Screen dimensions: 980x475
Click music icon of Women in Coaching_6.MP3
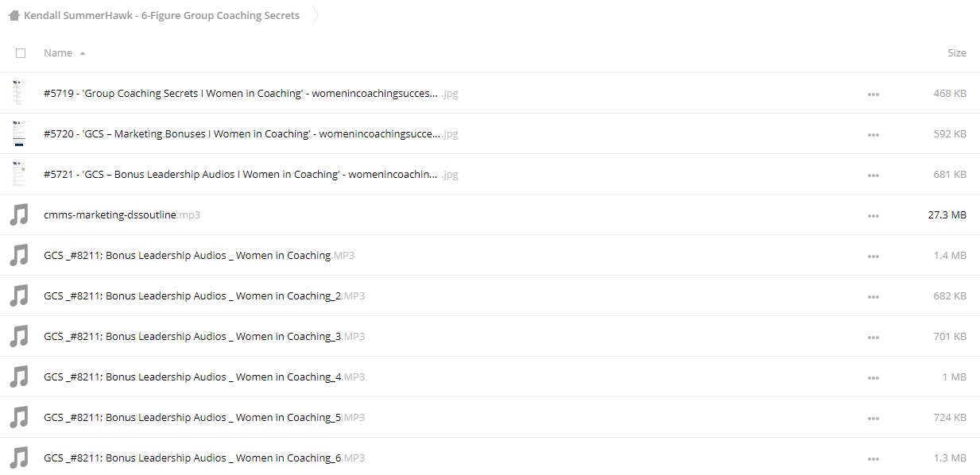click(19, 458)
